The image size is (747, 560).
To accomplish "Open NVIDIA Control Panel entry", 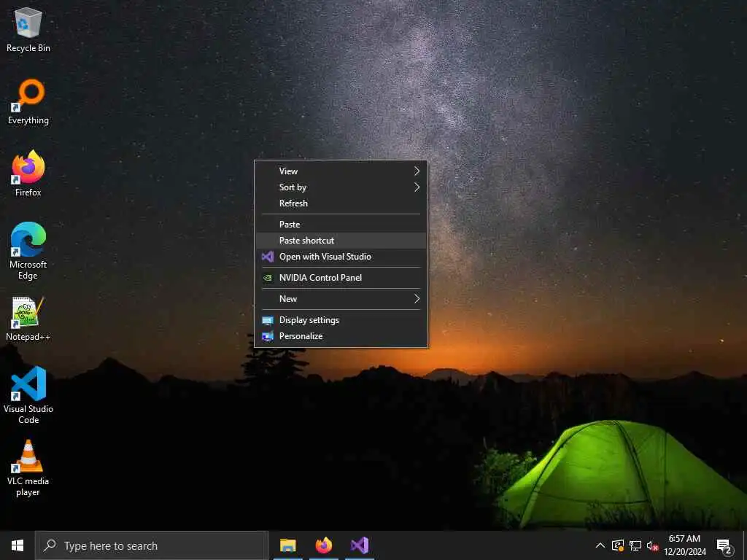I will pos(341,278).
